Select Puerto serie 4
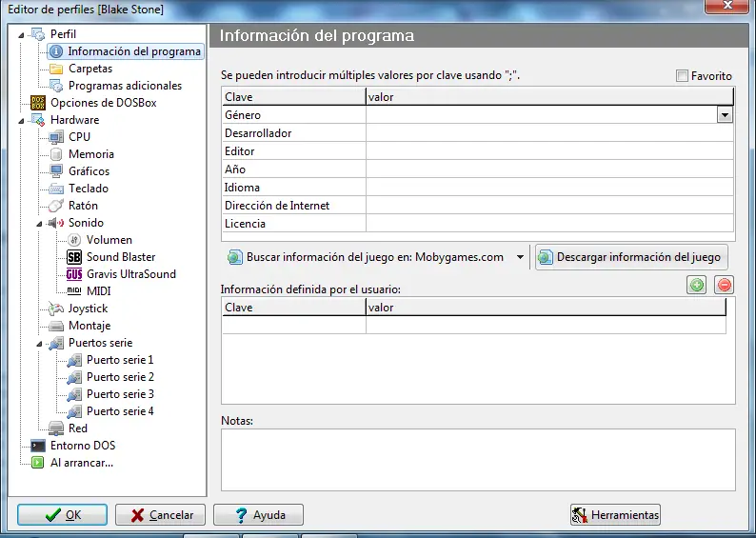Image resolution: width=756 pixels, height=538 pixels. tap(120, 411)
